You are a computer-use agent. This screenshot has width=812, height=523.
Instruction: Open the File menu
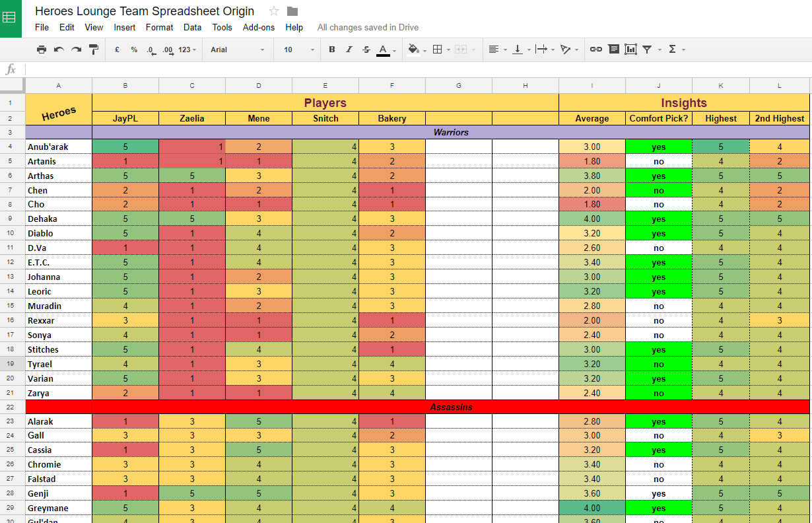pyautogui.click(x=42, y=28)
